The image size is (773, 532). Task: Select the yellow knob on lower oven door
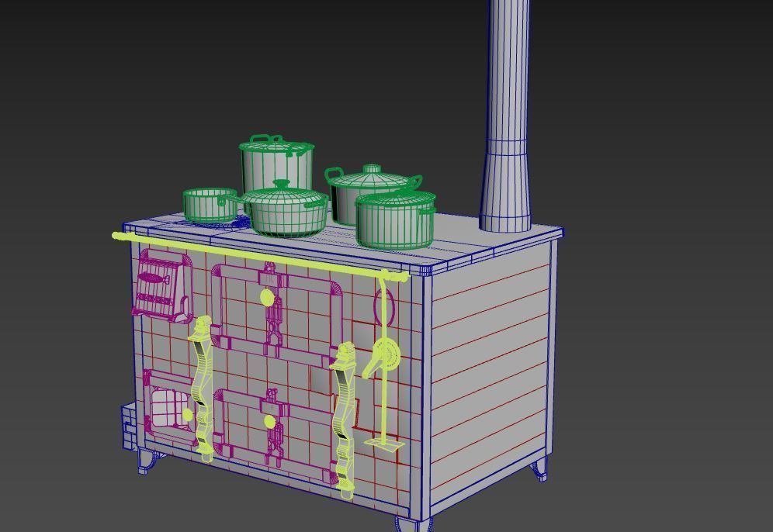coord(269,422)
